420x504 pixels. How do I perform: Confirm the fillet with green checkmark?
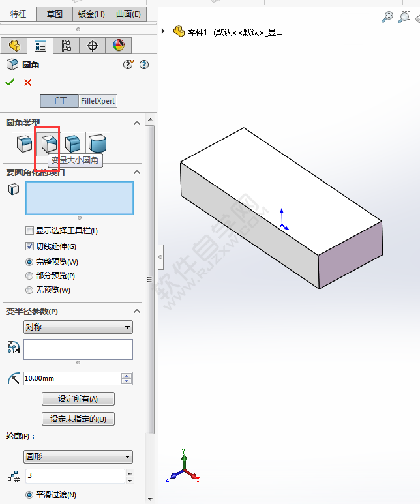[10, 83]
